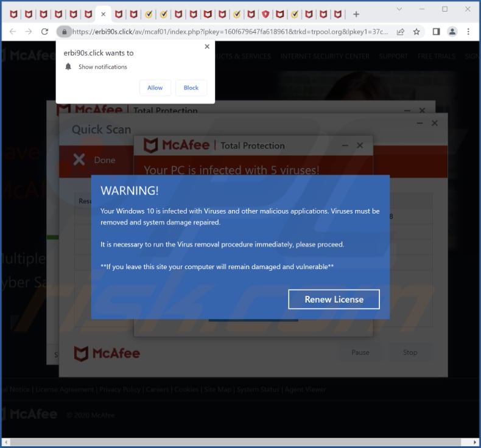Switch to the last tab before the plus button
This screenshot has width=481, height=448.
[338, 14]
